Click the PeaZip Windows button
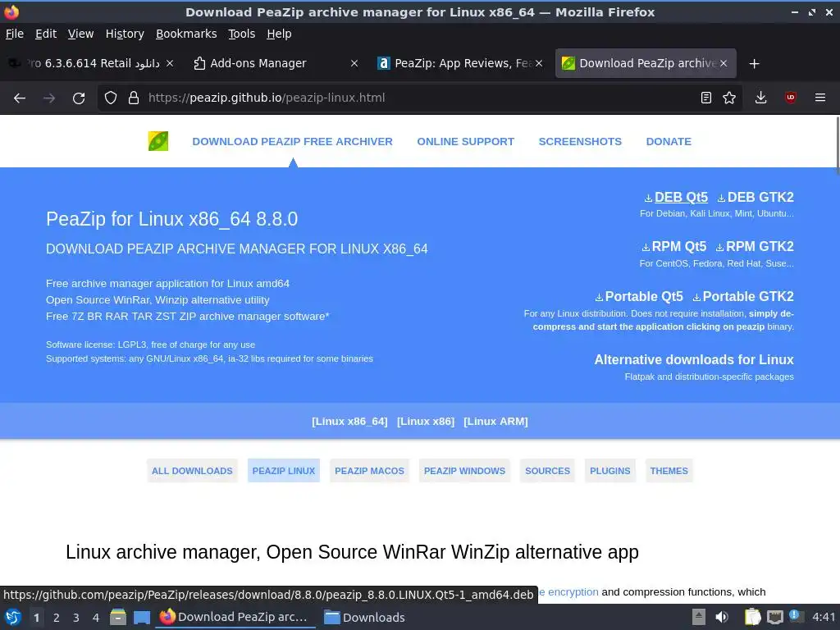This screenshot has height=630, width=840. pos(464,470)
